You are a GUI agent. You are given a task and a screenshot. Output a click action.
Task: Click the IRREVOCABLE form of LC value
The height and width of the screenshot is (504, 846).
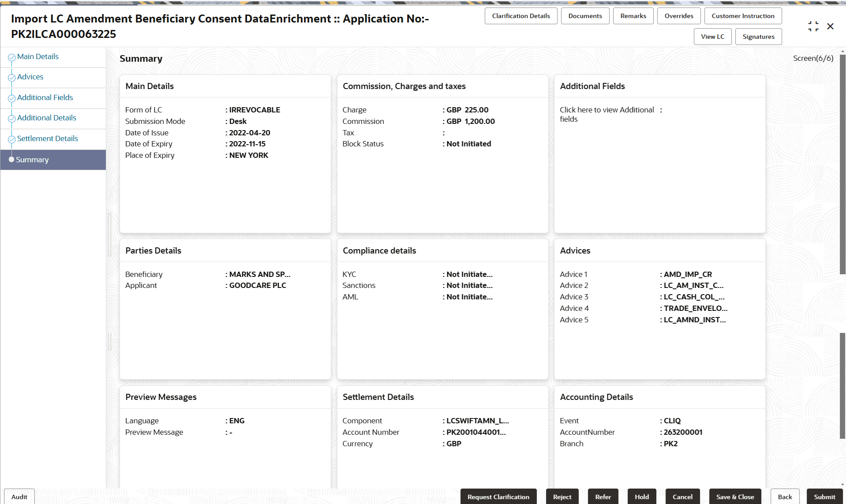click(255, 110)
